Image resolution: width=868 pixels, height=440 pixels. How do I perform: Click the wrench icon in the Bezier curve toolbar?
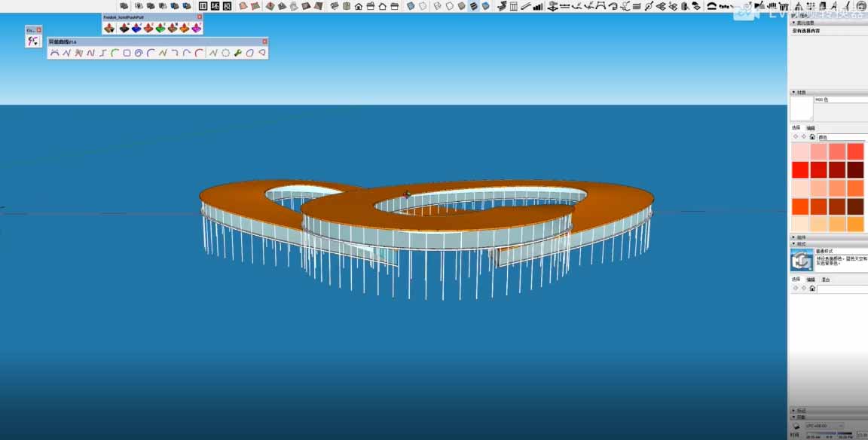237,53
